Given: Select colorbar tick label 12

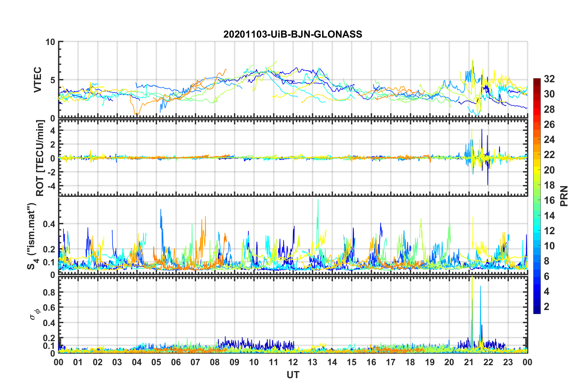Looking at the screenshot, I should pos(549,231).
